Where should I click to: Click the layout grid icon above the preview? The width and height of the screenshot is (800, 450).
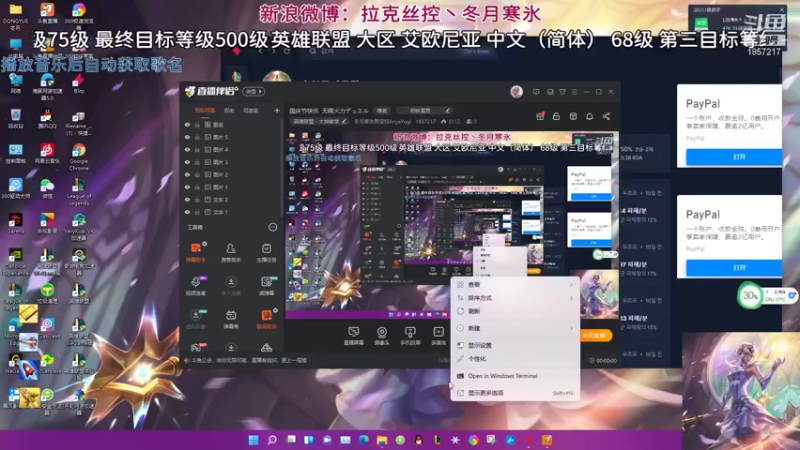point(573,116)
